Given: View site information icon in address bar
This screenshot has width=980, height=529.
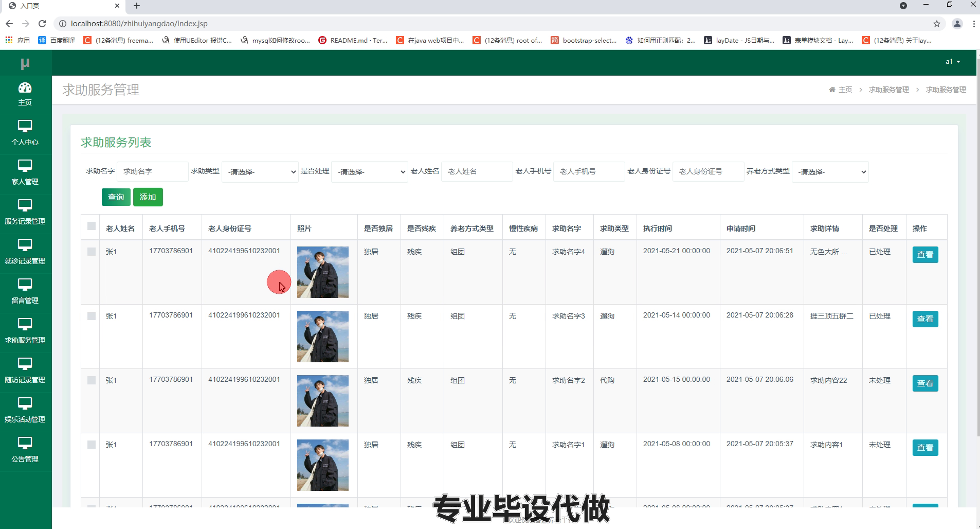Looking at the screenshot, I should [x=62, y=24].
